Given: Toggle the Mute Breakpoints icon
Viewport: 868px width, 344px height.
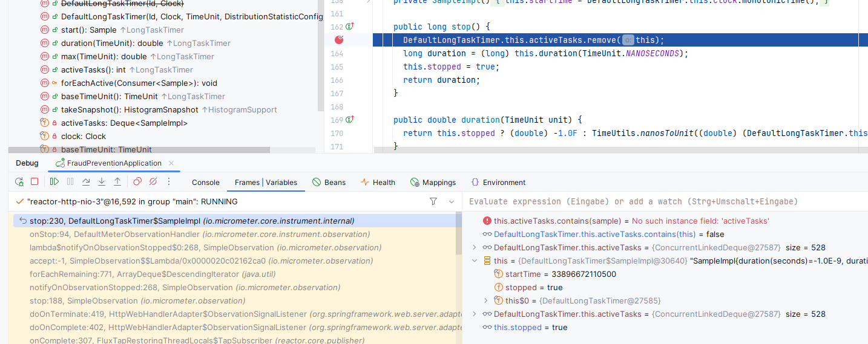Looking at the screenshot, I should tap(153, 182).
